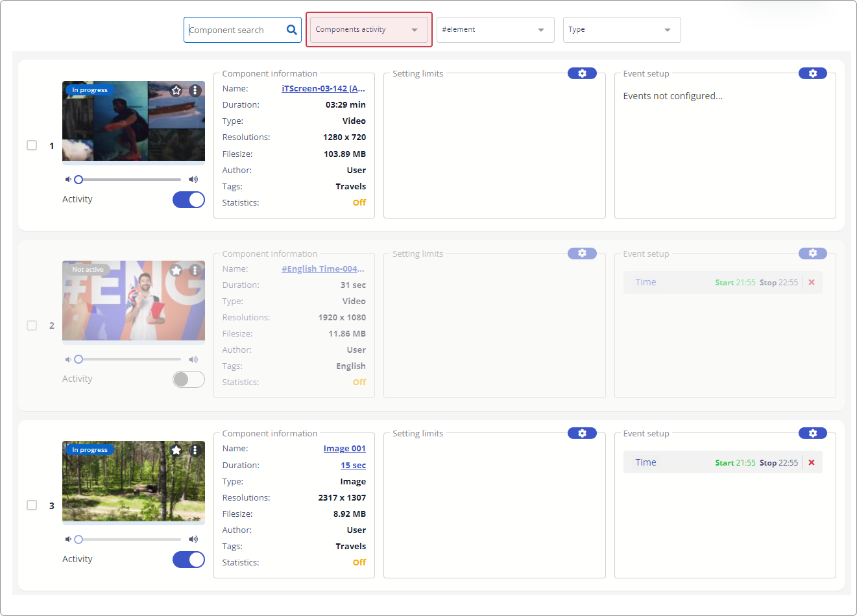Click favorite star on iTScreen video thumbnail
This screenshot has width=857, height=616.
[176, 91]
